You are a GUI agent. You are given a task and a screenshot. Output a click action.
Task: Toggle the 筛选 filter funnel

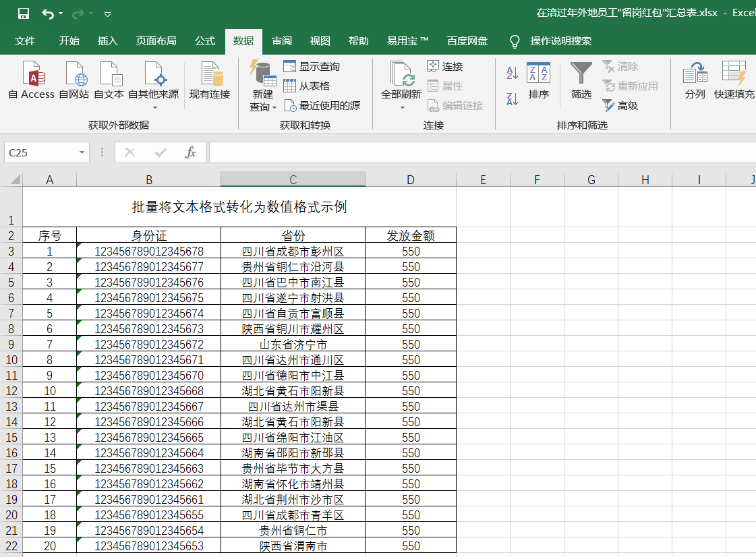coord(581,80)
